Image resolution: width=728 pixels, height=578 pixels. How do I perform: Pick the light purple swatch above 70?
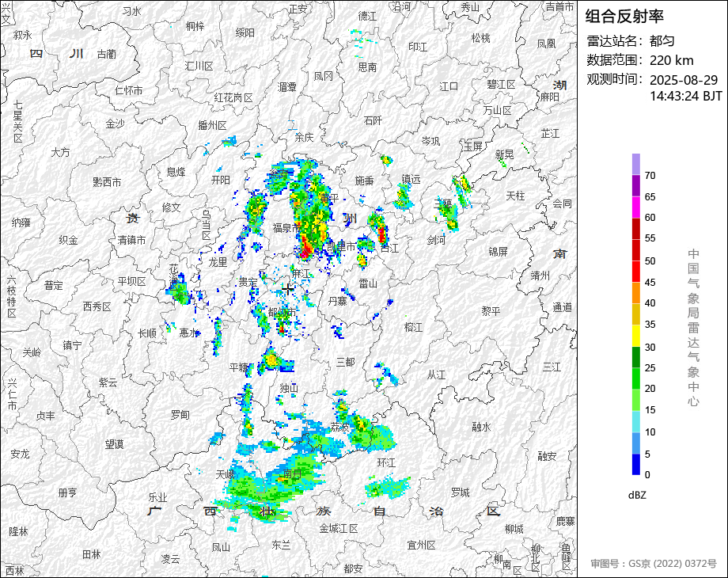click(636, 164)
